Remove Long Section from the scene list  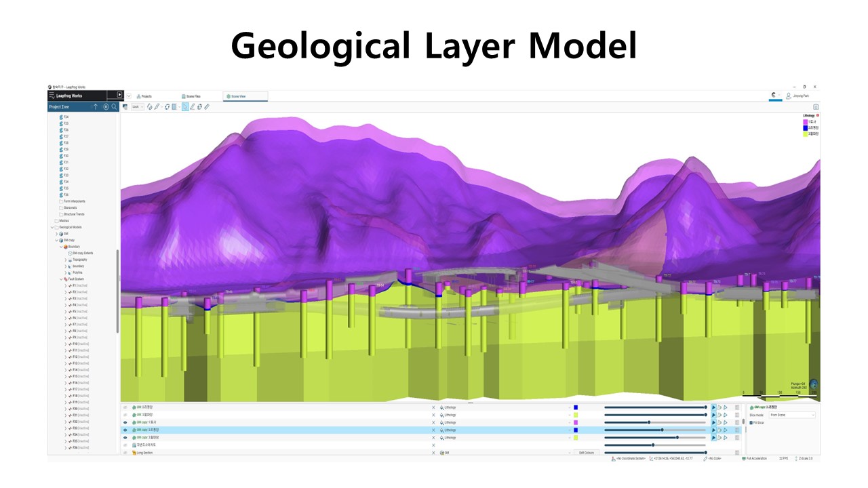point(433,452)
